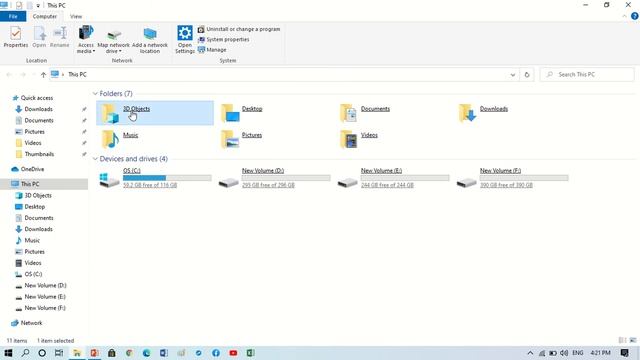This screenshot has height=360, width=640.
Task: Select Quick access in the navigation pane
Action: click(x=37, y=98)
